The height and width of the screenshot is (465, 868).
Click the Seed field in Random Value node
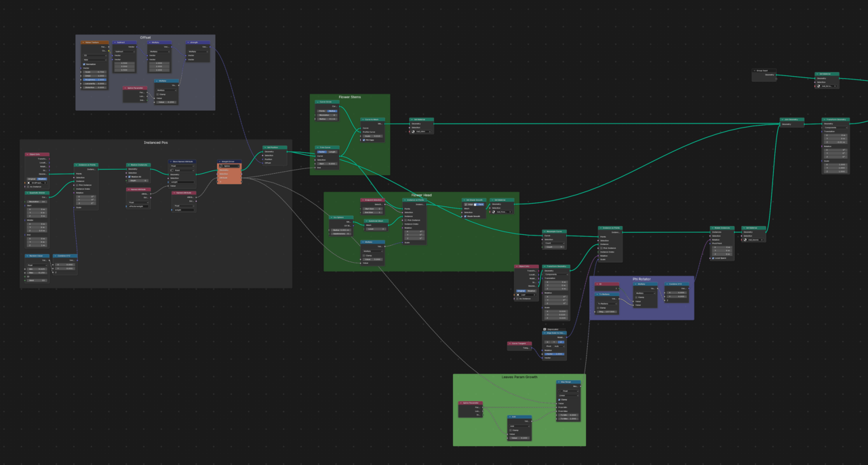click(37, 280)
